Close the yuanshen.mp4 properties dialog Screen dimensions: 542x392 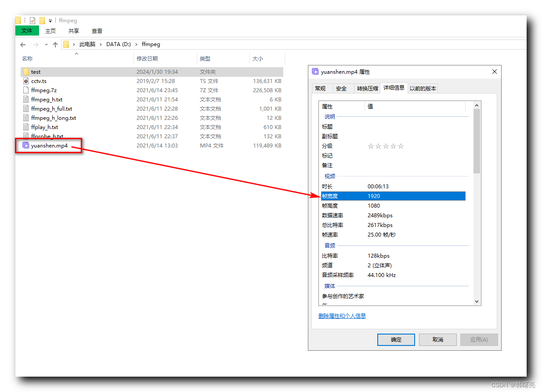tap(495, 72)
